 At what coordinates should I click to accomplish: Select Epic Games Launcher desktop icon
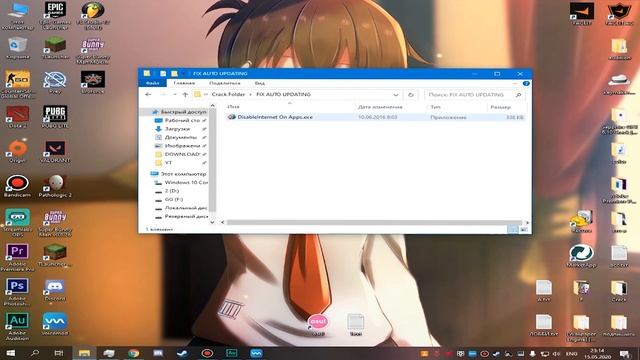[55, 16]
